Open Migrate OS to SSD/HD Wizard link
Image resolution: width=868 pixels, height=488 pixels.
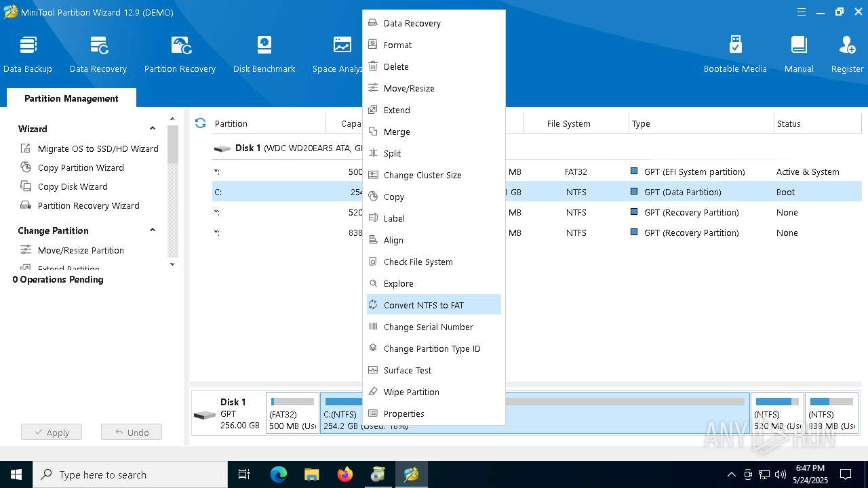click(x=98, y=148)
